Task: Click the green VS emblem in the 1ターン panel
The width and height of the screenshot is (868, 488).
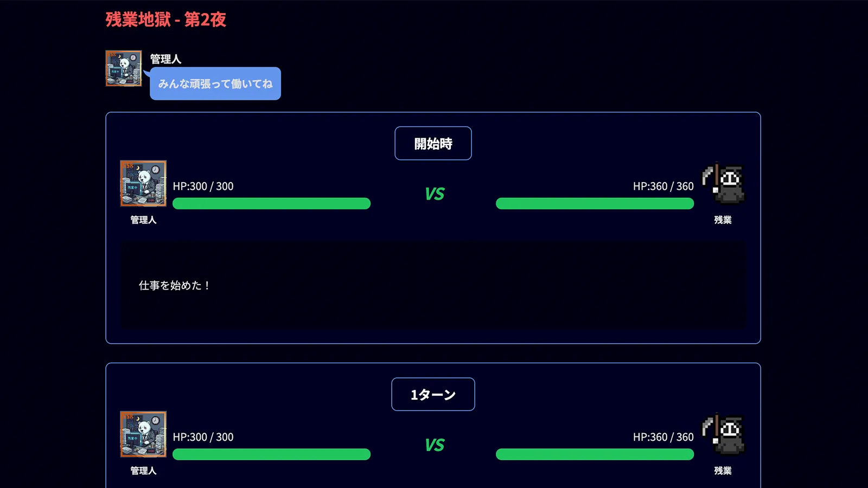Action: [435, 445]
